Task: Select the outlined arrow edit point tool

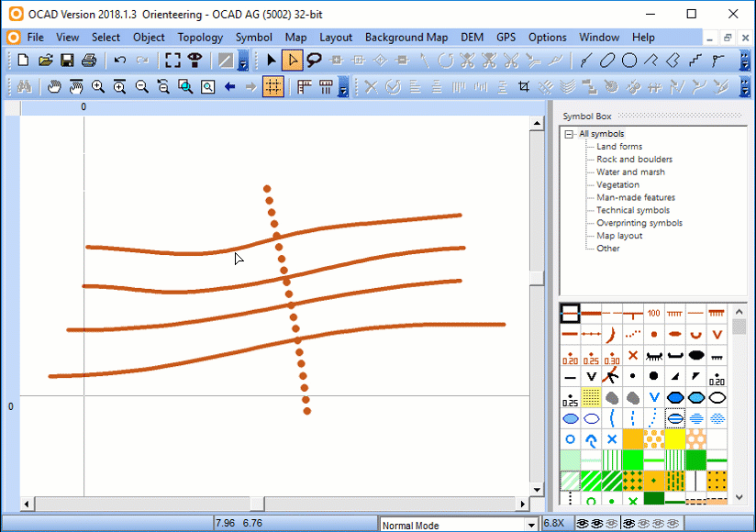Action: [x=292, y=61]
